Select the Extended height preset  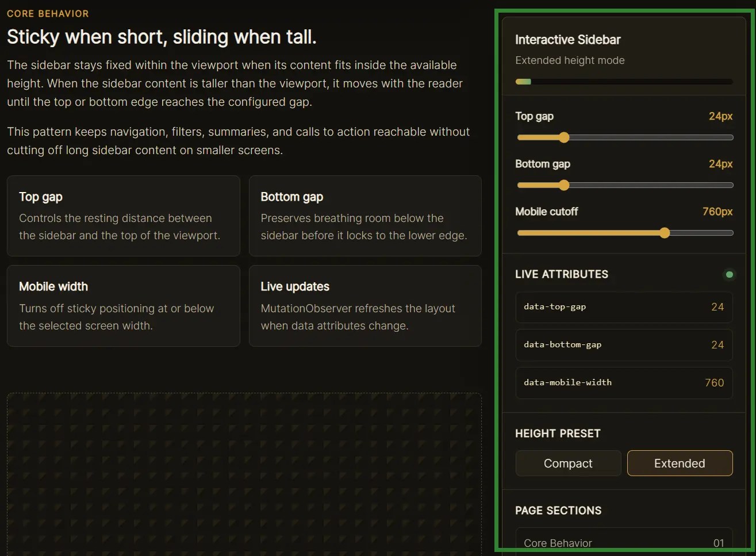tap(679, 463)
